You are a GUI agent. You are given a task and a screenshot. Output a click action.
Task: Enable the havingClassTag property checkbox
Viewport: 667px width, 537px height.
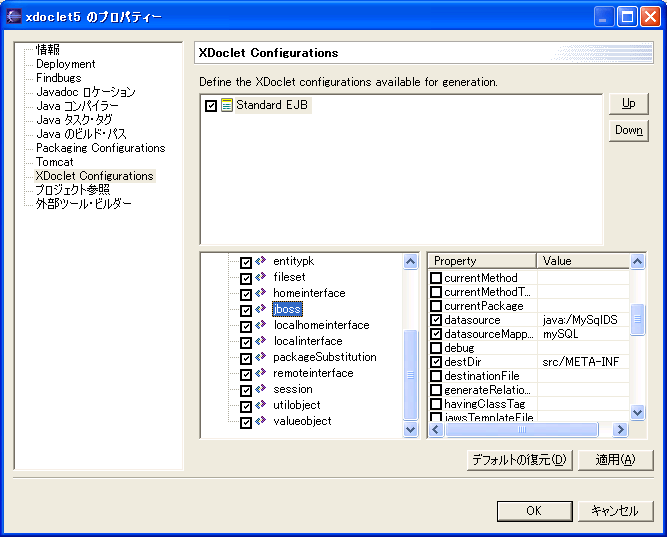[x=436, y=404]
